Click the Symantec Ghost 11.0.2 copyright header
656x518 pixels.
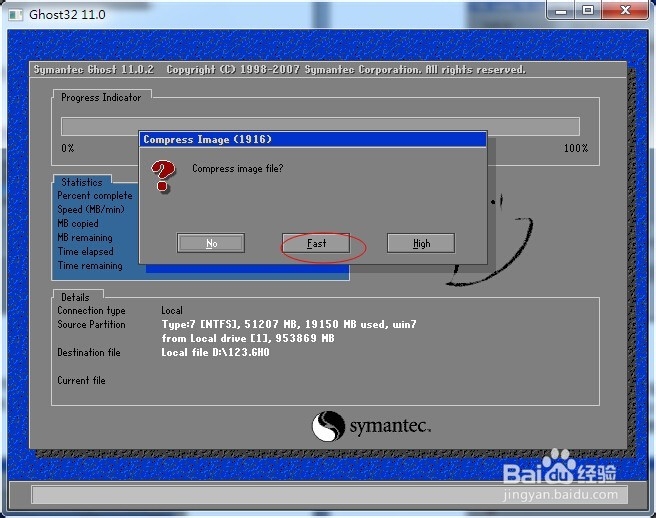[x=279, y=69]
